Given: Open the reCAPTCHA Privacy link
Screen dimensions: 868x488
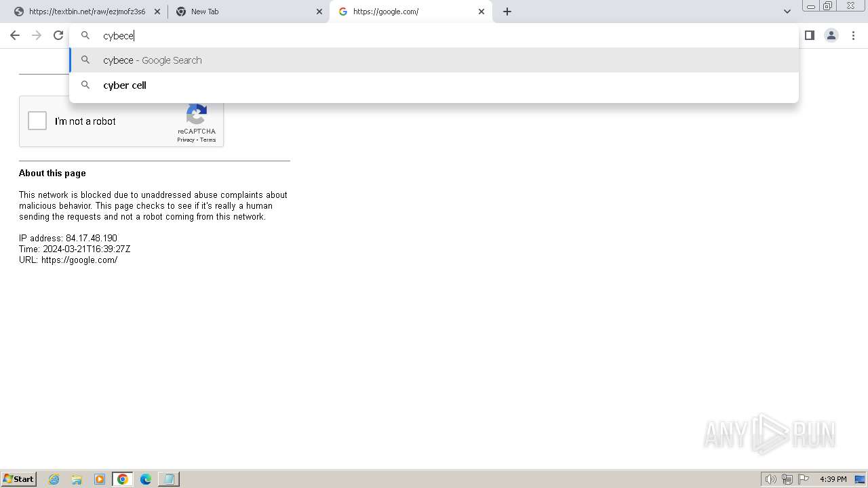Looking at the screenshot, I should point(186,140).
